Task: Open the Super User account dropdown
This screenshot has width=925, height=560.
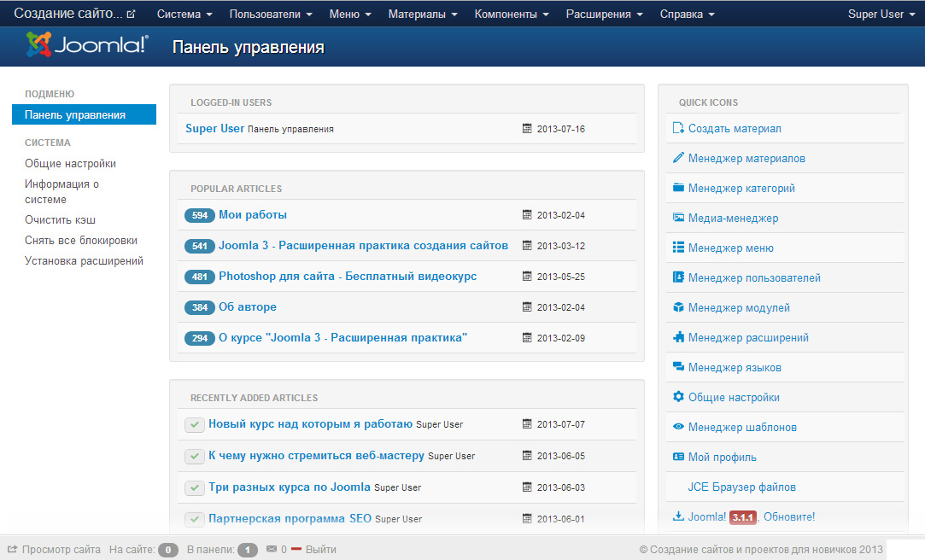Action: tap(881, 15)
